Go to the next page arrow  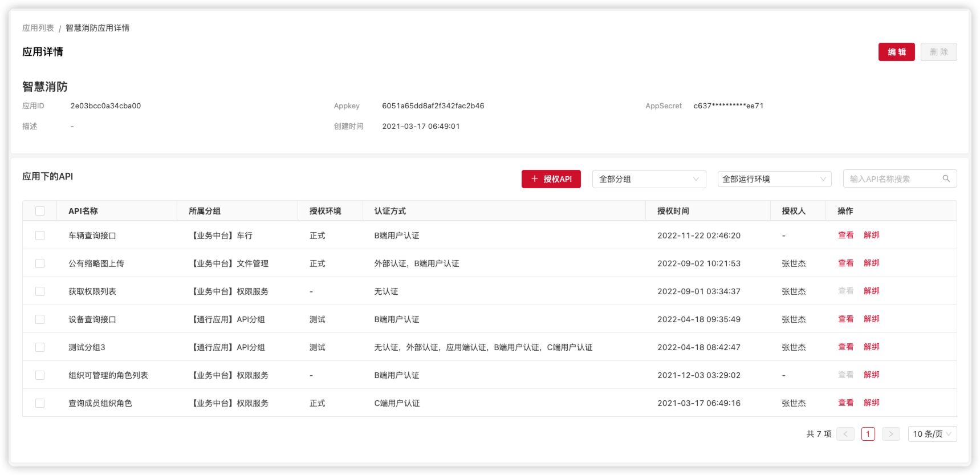(891, 434)
